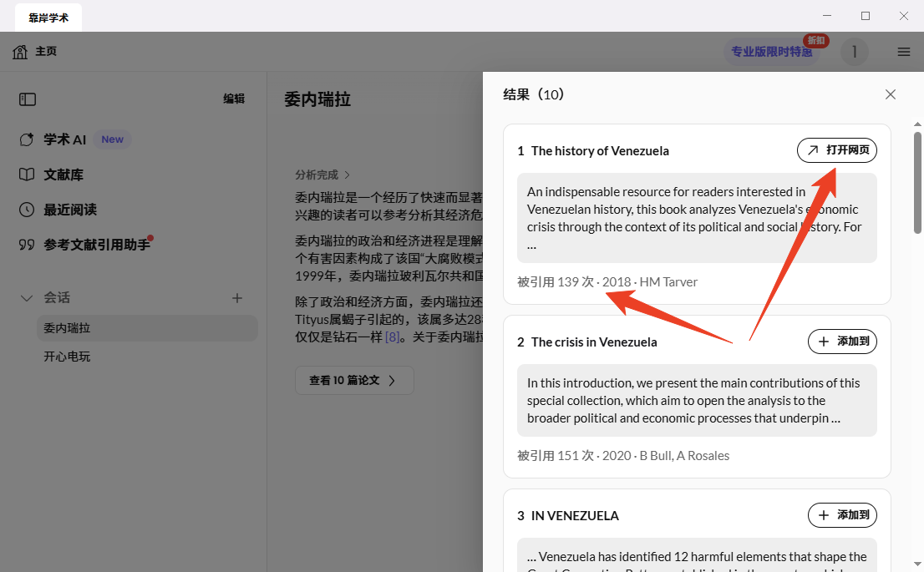924x572 pixels.
Task: Click 打开网页 for The history of Venezuela
Action: point(837,150)
